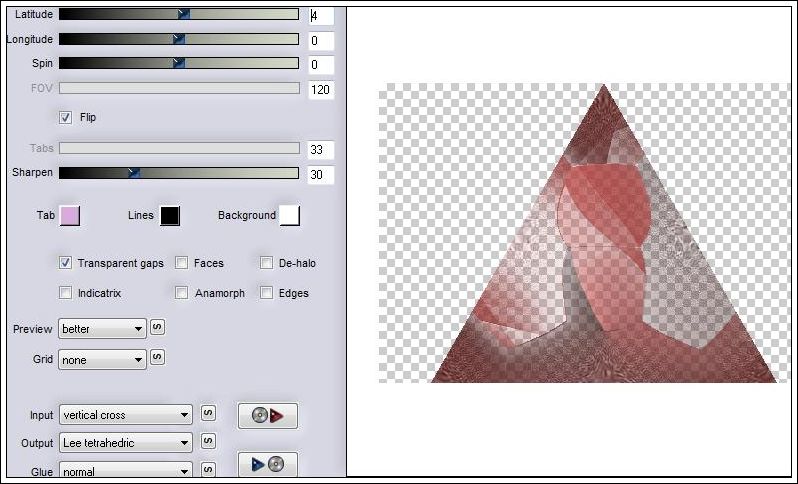798x484 pixels.
Task: Click the Sharpen value field showing 30
Action: (x=321, y=175)
